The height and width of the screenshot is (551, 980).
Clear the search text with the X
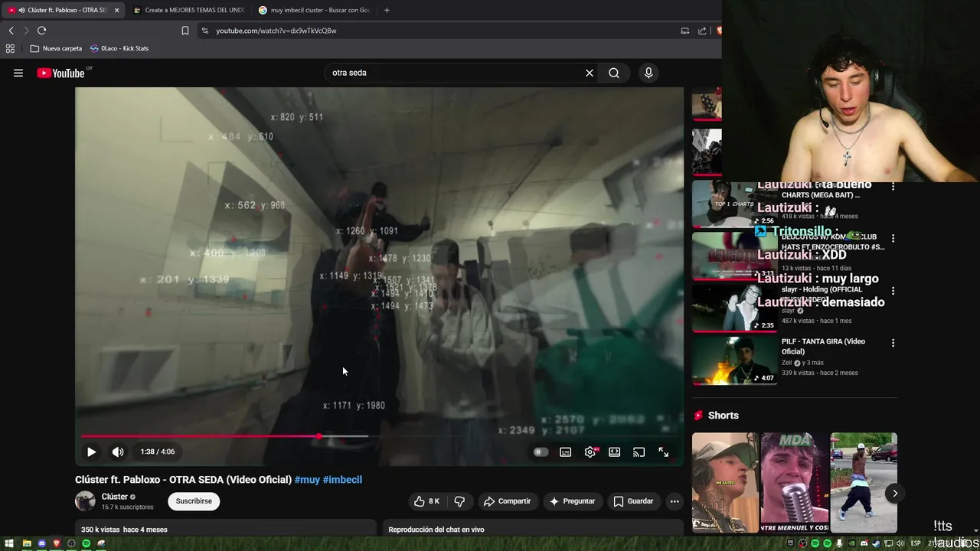pos(590,73)
